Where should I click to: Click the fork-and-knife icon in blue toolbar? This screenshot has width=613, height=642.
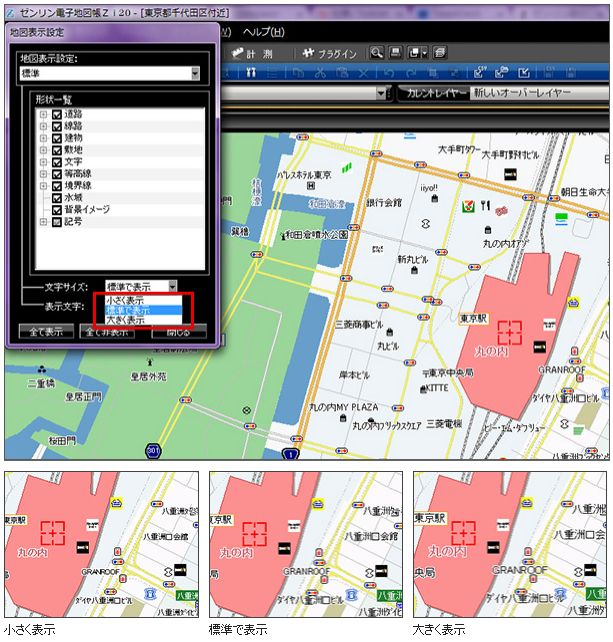click(251, 73)
